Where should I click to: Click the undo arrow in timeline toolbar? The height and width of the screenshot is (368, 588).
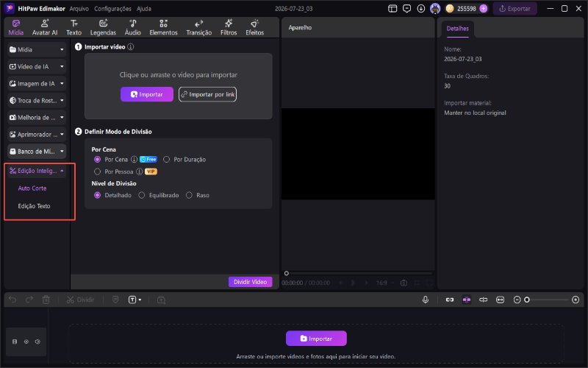(12, 300)
